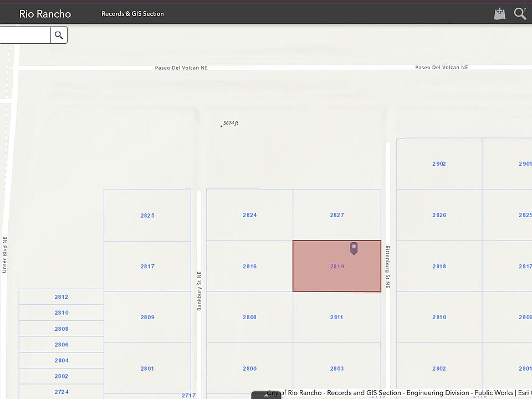Viewport: 532px width, 399px height.
Task: Focus the address search input field
Action: pyautogui.click(x=25, y=35)
